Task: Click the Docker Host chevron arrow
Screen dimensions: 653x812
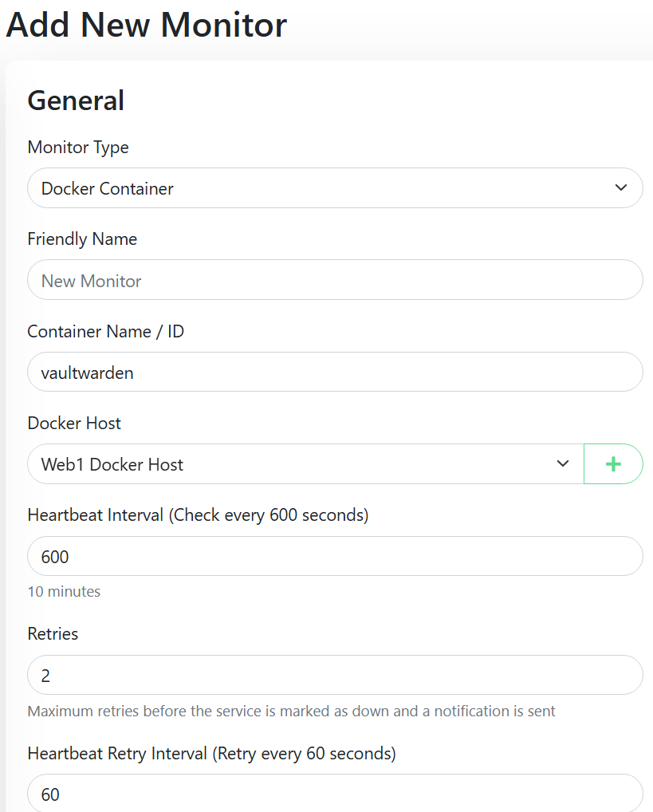Action: [x=563, y=464]
